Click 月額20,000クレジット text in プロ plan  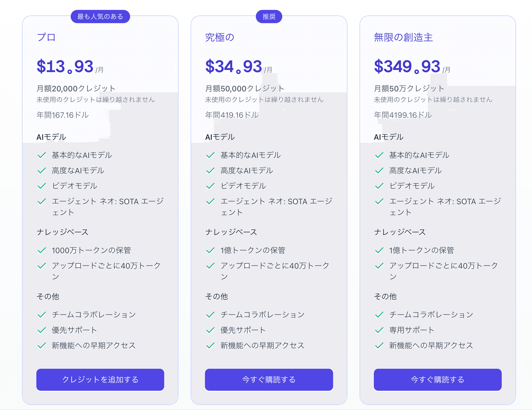pos(76,88)
